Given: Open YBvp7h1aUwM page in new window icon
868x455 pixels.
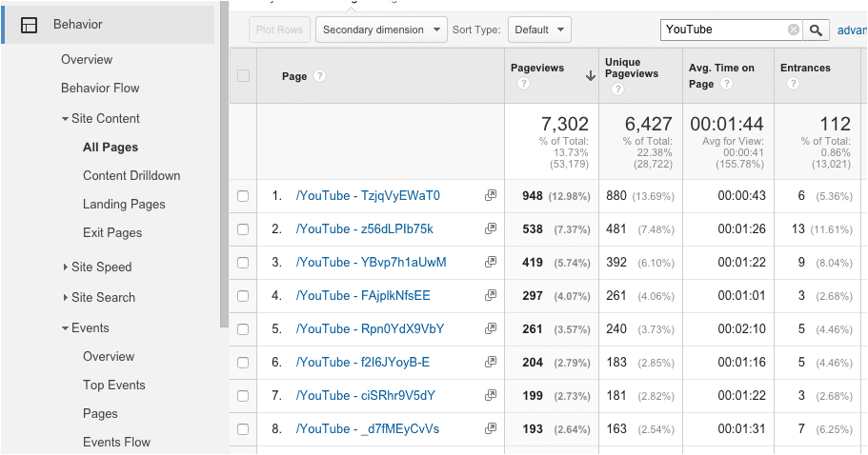Looking at the screenshot, I should click(490, 262).
